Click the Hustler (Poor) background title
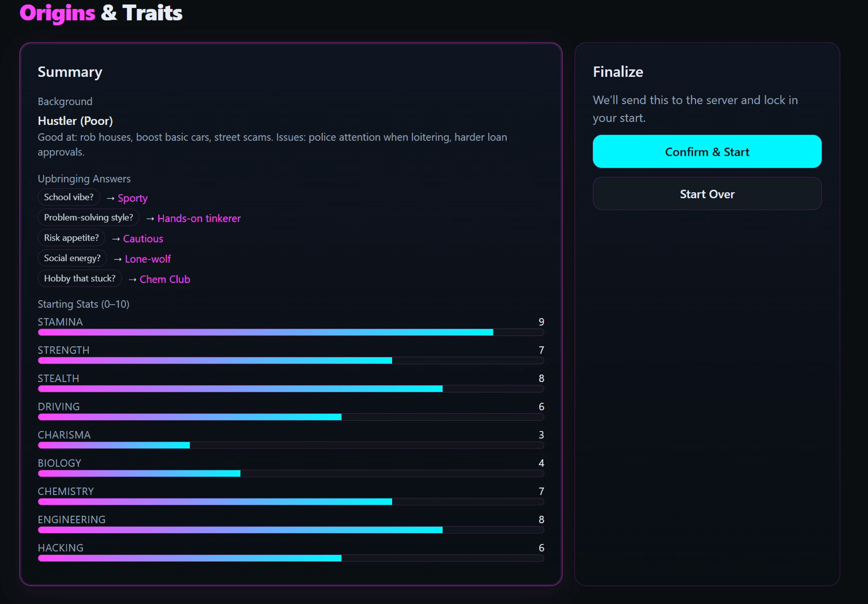Viewport: 868px width, 604px height. click(x=75, y=121)
